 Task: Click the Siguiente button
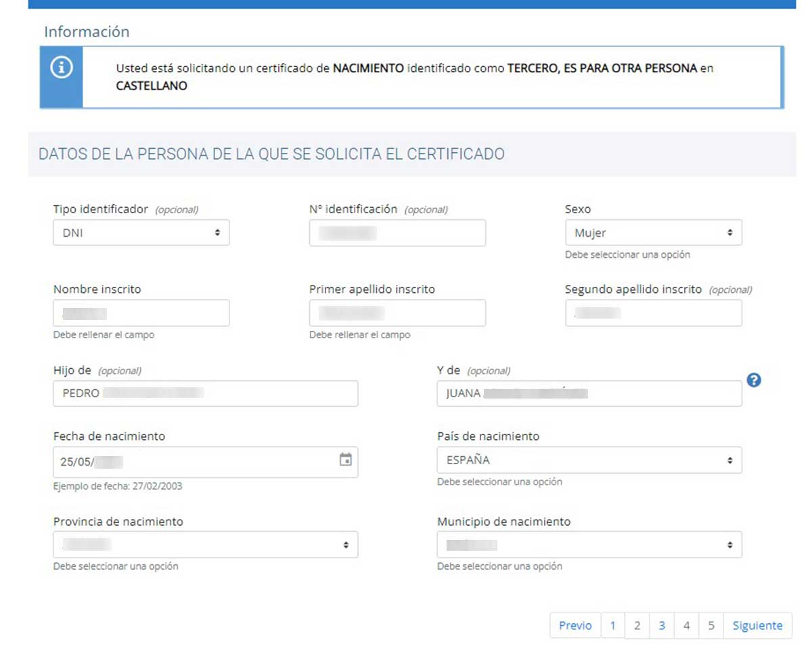[757, 626]
